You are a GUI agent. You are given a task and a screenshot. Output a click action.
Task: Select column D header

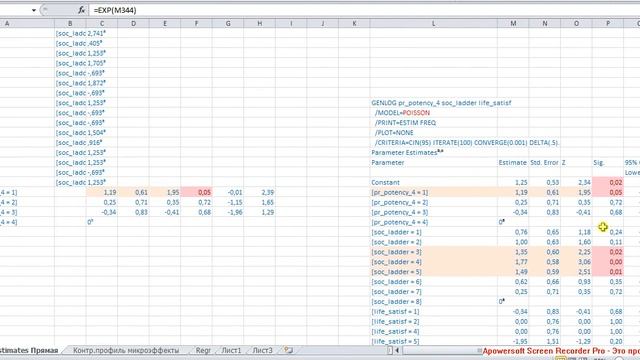[133, 24]
